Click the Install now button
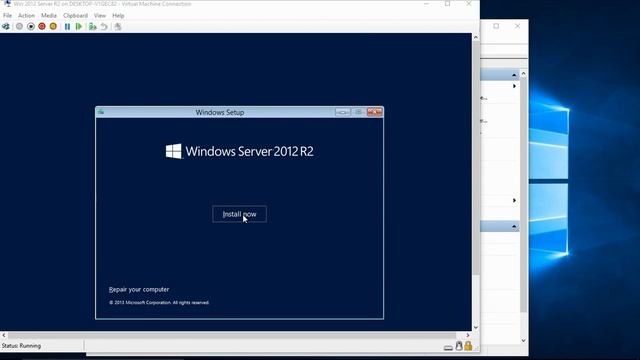Image resolution: width=640 pixels, height=360 pixels. pyautogui.click(x=239, y=214)
